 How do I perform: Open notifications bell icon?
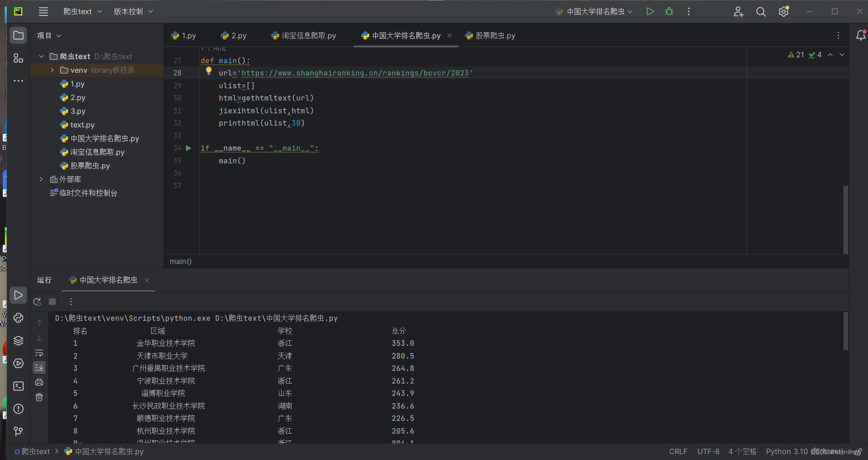(x=861, y=35)
